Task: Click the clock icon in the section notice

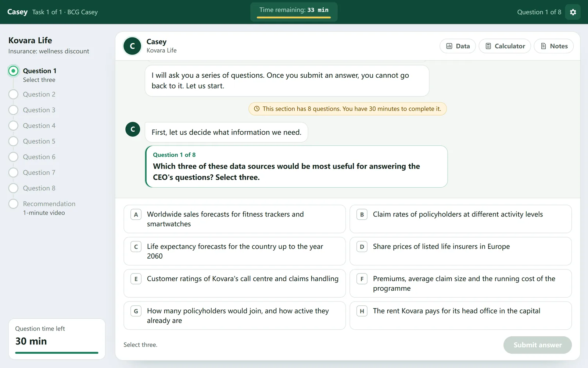Action: (x=257, y=109)
